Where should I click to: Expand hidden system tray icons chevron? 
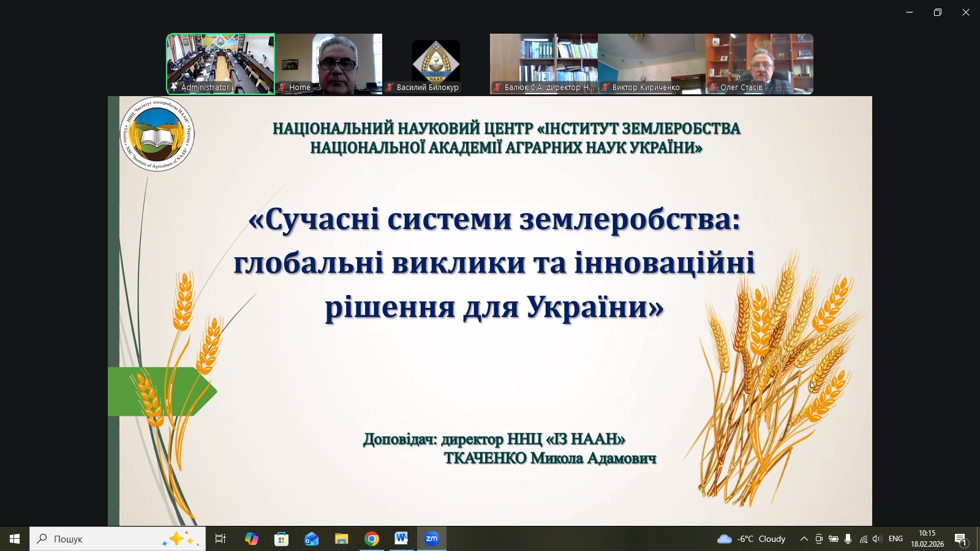[804, 539]
